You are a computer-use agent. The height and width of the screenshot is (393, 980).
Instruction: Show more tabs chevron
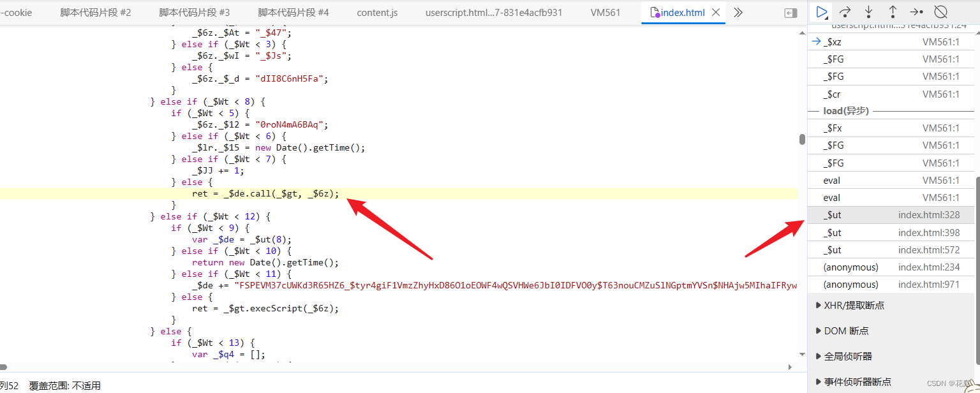pos(738,12)
